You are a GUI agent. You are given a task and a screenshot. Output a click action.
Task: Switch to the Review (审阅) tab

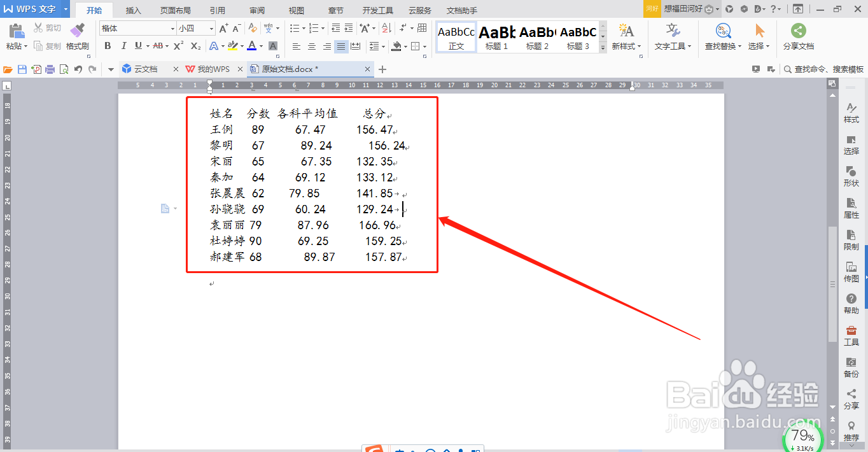point(257,10)
